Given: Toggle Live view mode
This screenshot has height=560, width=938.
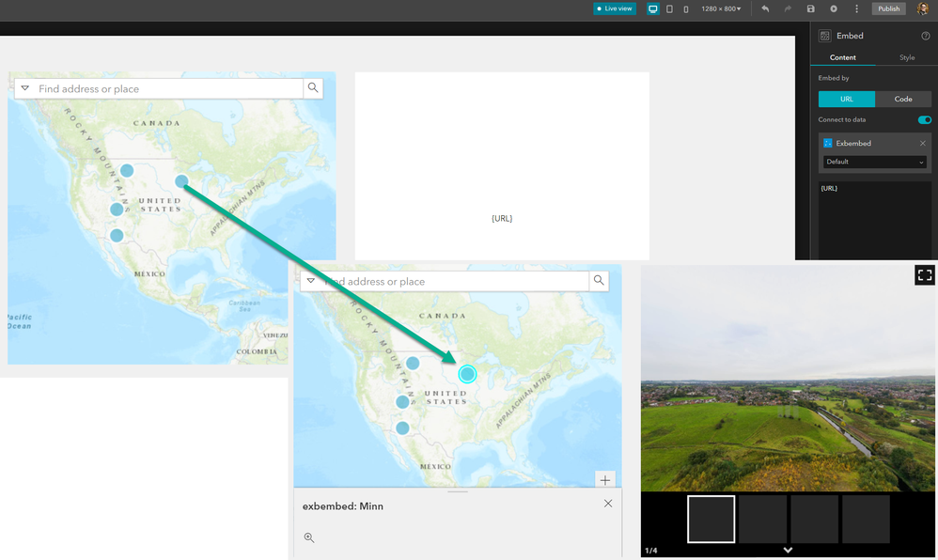Looking at the screenshot, I should point(615,9).
